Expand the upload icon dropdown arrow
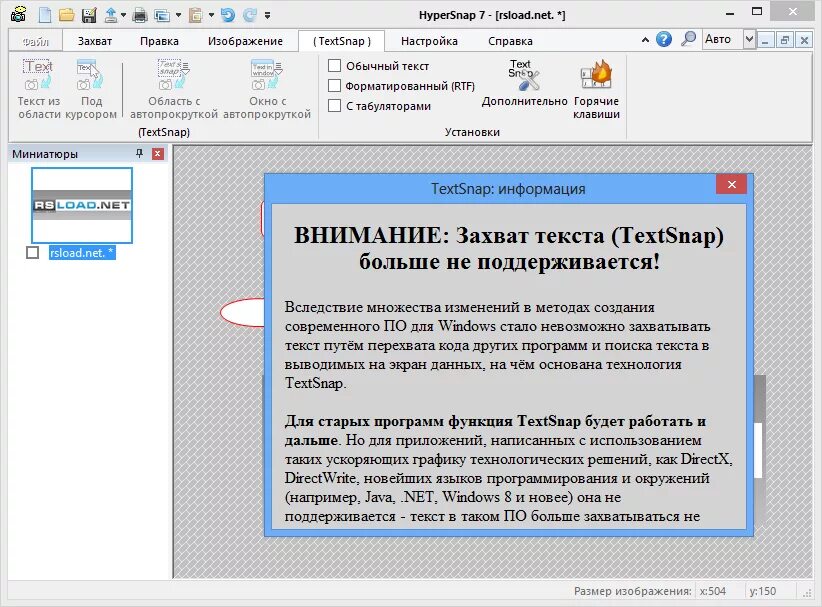This screenshot has width=822, height=607. point(124,15)
